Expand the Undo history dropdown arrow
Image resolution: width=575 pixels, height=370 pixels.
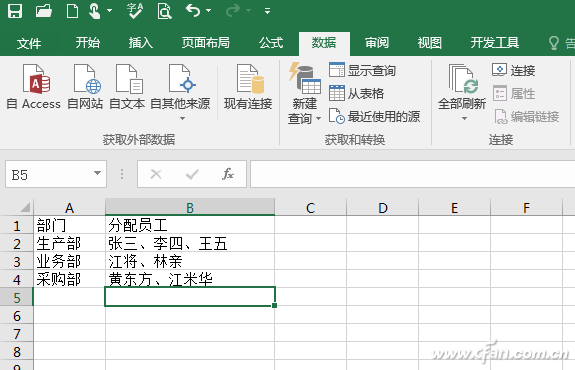click(x=209, y=11)
